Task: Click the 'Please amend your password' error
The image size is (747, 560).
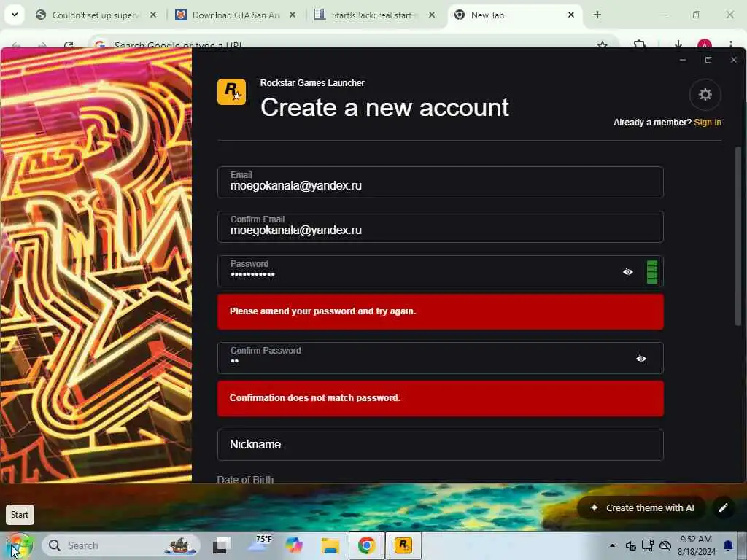Action: click(440, 311)
